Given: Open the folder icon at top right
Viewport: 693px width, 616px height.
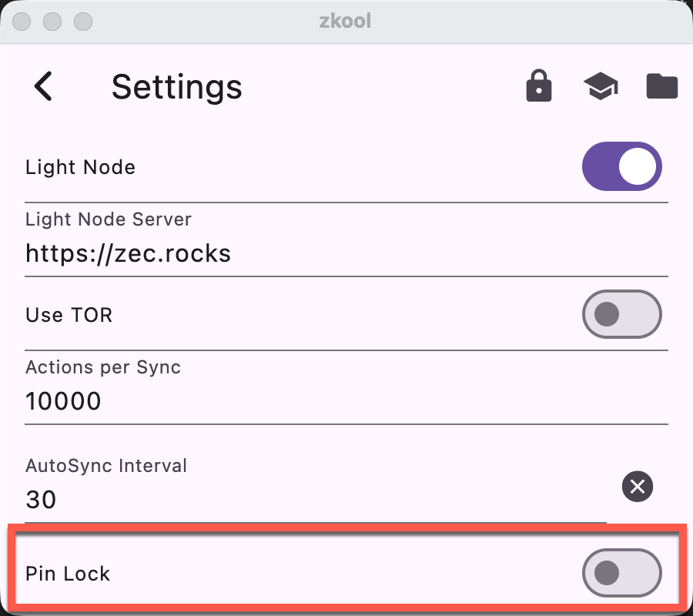Looking at the screenshot, I should (661, 86).
